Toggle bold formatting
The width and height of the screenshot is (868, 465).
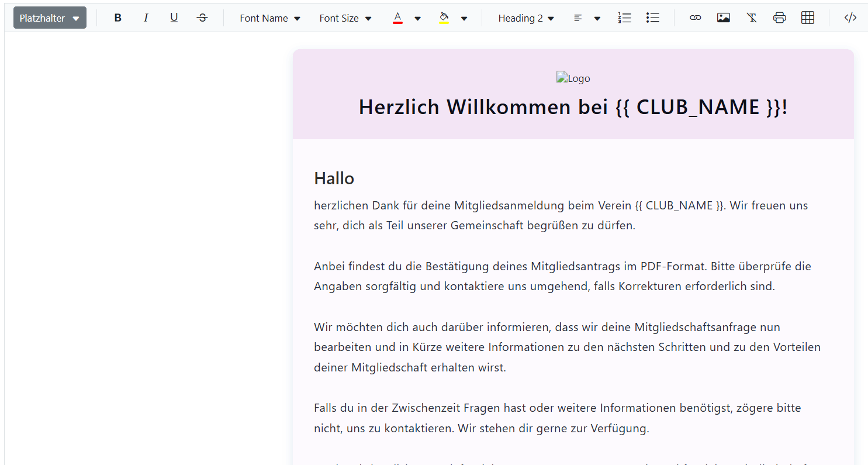click(x=117, y=18)
